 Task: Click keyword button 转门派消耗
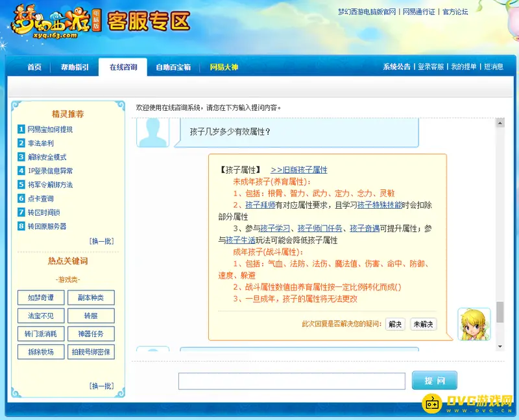tap(41, 334)
